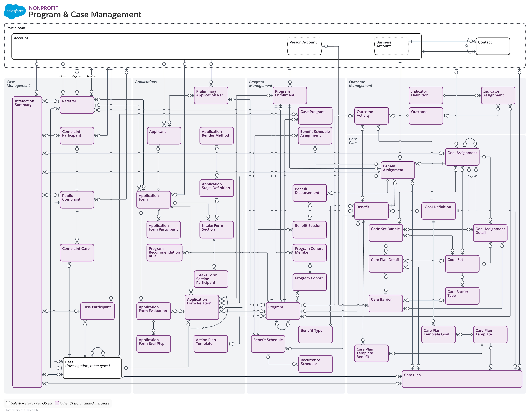Select Benefit Schedule Assignment entity
532x415 pixels.
tap(315, 136)
